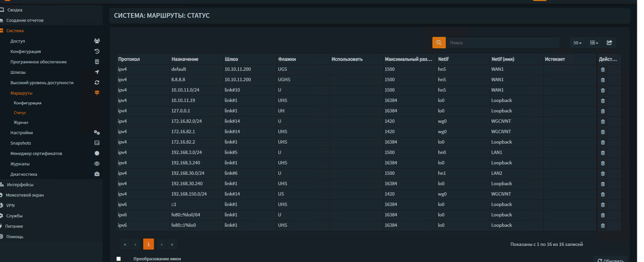Screen dimensions: 644x262
Task: Sort table by Назначение column header
Action: coord(185,59)
